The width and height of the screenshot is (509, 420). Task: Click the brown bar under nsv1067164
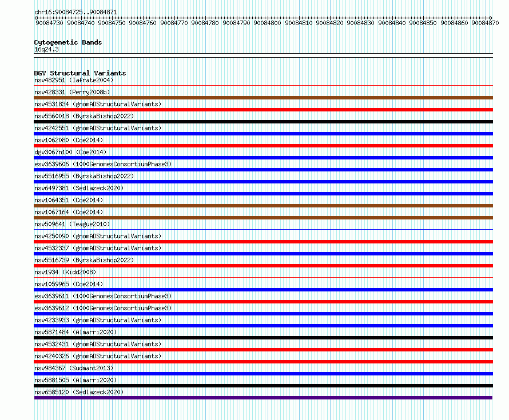pos(263,218)
